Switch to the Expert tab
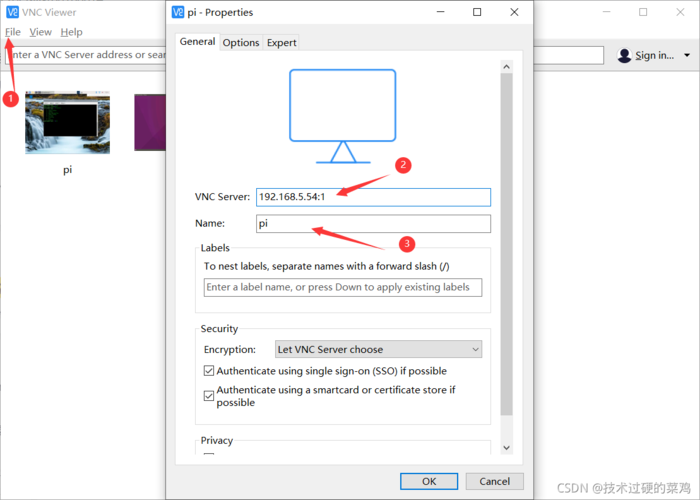Viewport: 700px width, 500px height. 281,42
